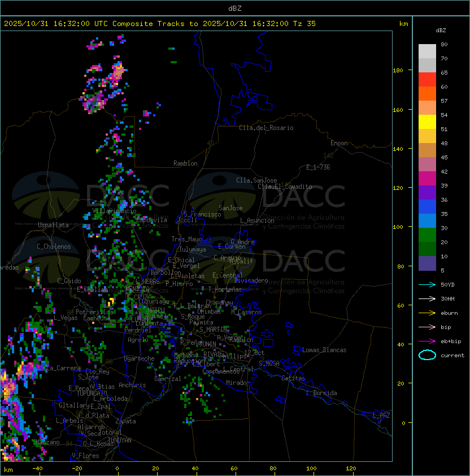Click the Lomas_Blancas place label
Screen dimensions: 470x476
(x=324, y=350)
